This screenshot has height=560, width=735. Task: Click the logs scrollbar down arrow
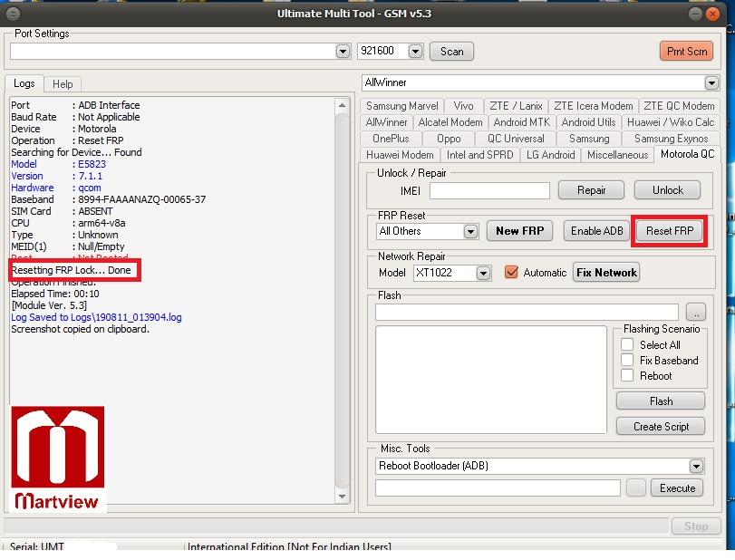tap(343, 497)
